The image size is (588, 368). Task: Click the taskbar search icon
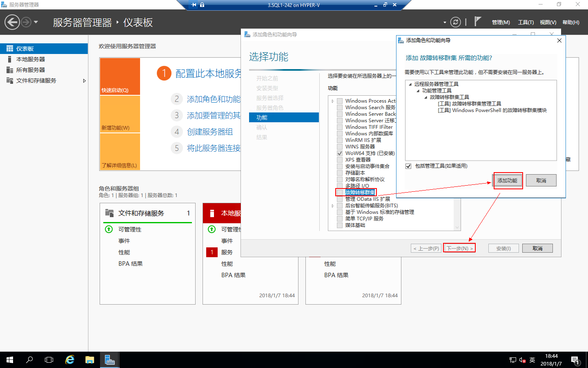tap(29, 360)
